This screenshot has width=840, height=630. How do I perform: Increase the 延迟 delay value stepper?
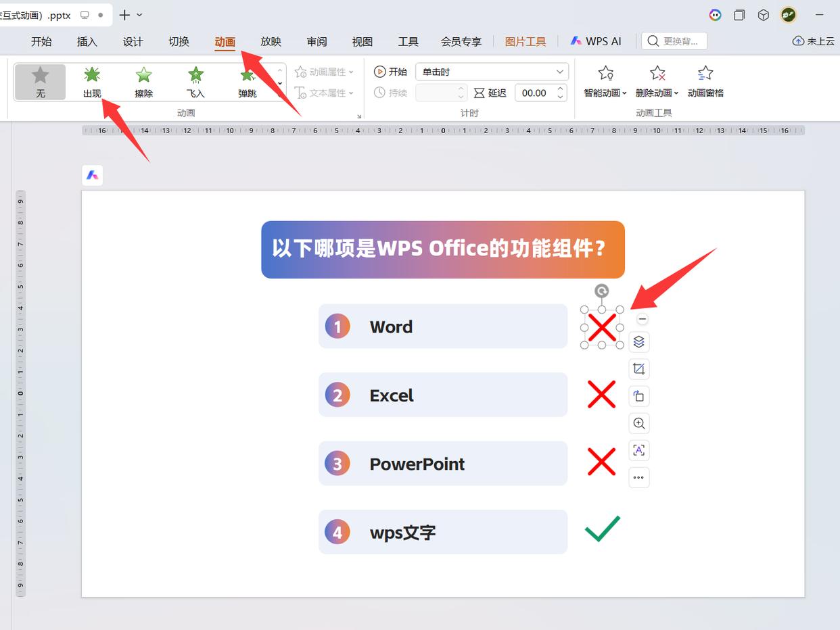[x=561, y=89]
